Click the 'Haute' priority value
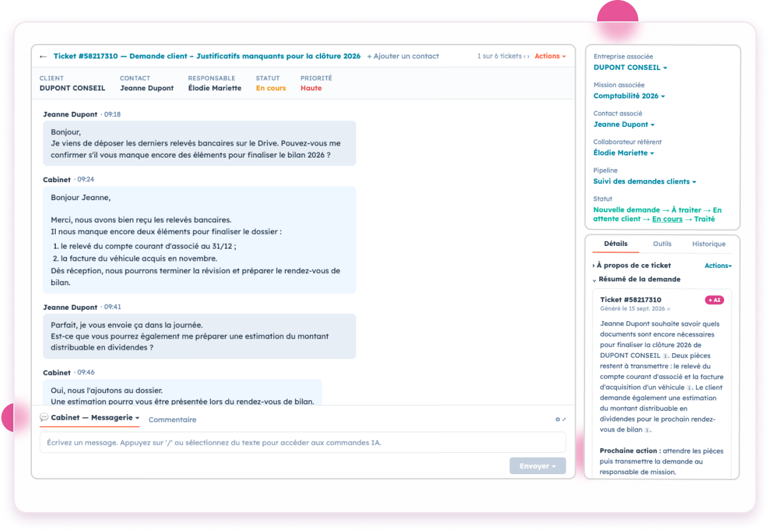The height and width of the screenshot is (532, 770). click(311, 88)
